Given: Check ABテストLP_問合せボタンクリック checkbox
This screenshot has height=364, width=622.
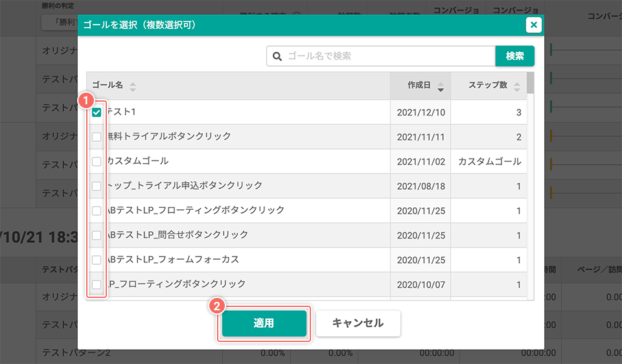Looking at the screenshot, I should (97, 235).
